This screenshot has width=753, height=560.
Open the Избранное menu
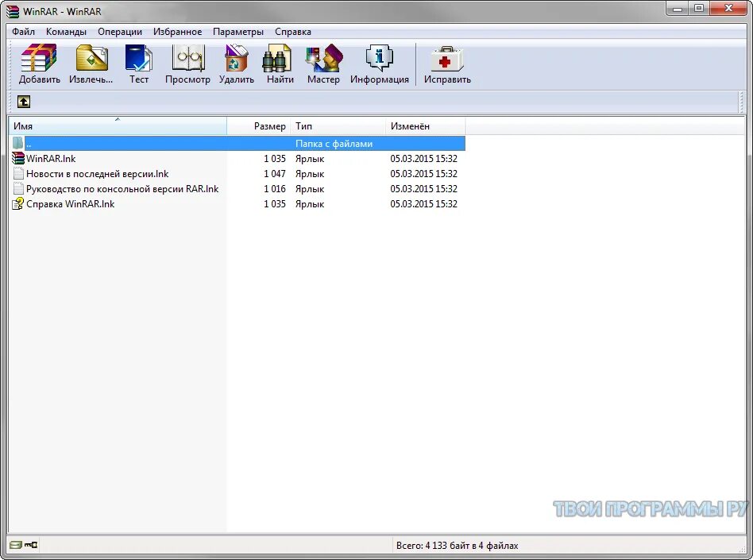(x=177, y=32)
